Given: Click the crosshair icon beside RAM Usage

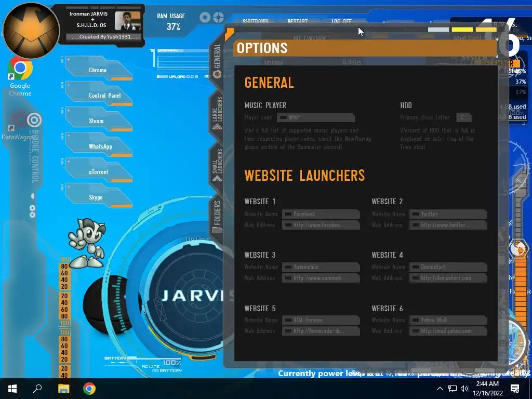Looking at the screenshot, I should click(x=219, y=17).
